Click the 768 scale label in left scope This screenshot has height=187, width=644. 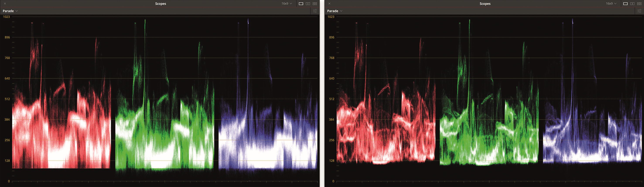pyautogui.click(x=7, y=58)
